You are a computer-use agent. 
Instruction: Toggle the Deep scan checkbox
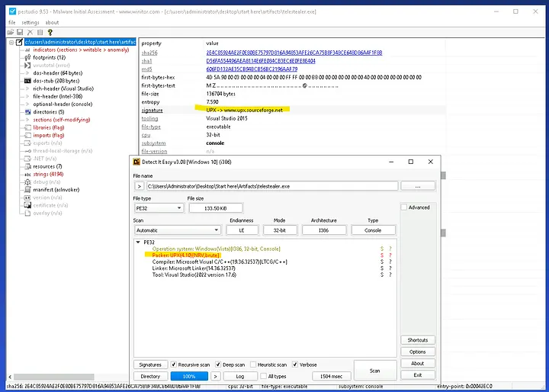[x=218, y=365]
